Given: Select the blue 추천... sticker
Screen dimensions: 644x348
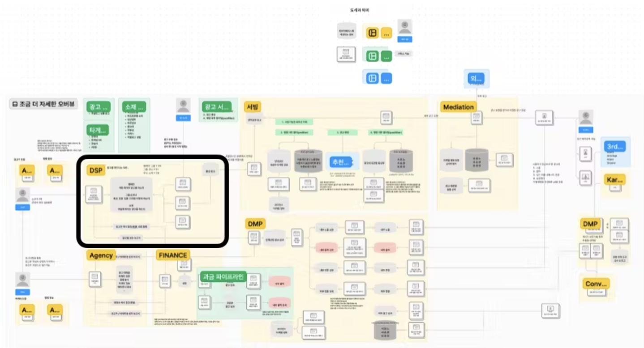Looking at the screenshot, I should [x=340, y=161].
